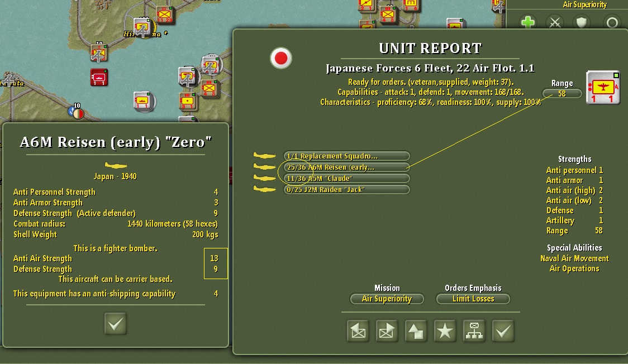Select the red naval unit on the map

[x=99, y=78]
